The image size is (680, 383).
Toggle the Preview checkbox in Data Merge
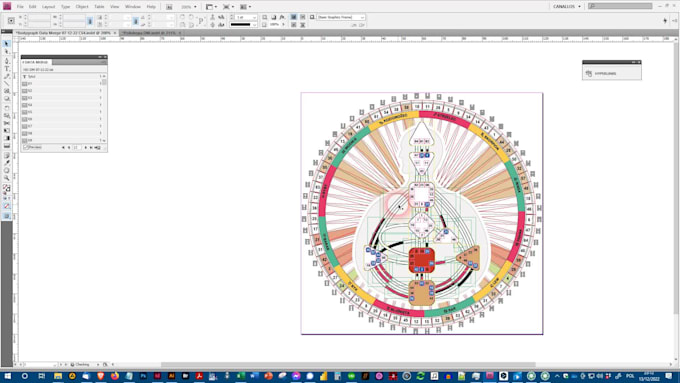(25, 147)
